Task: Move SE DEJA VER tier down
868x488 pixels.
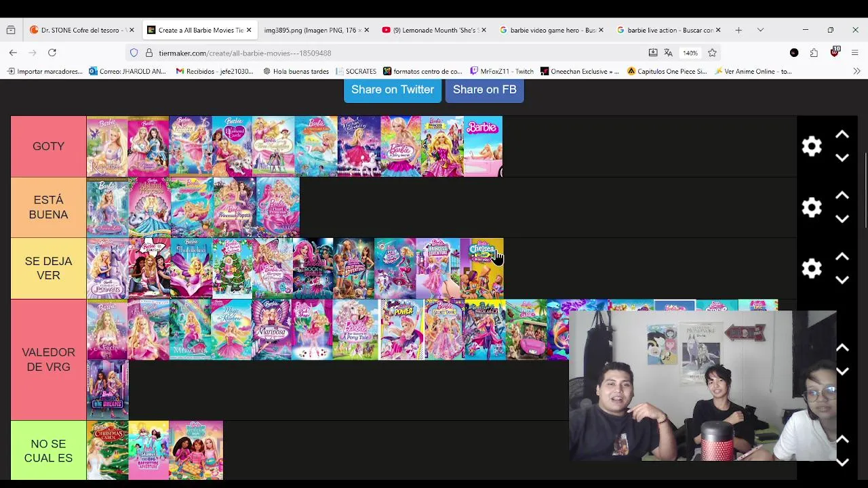Action: [x=842, y=280]
